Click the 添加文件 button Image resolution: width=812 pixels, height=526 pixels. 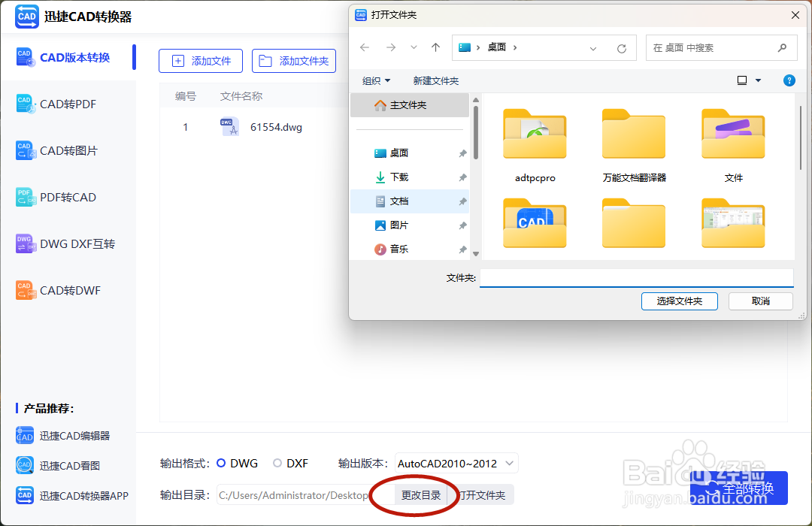[201, 61]
